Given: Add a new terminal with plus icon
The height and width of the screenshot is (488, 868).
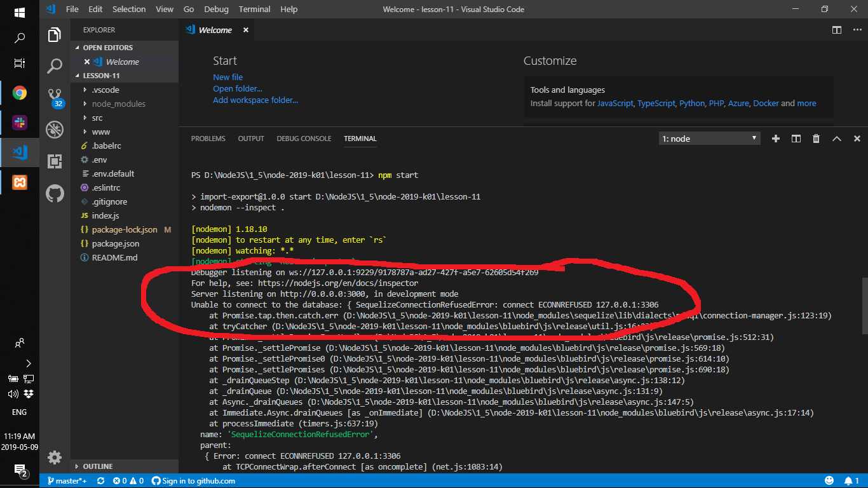Looking at the screenshot, I should pyautogui.click(x=775, y=139).
